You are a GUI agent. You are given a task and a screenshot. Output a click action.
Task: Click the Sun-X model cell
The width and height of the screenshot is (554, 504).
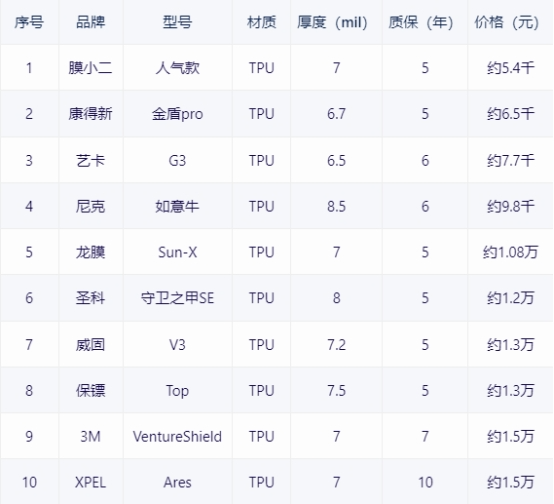click(178, 252)
